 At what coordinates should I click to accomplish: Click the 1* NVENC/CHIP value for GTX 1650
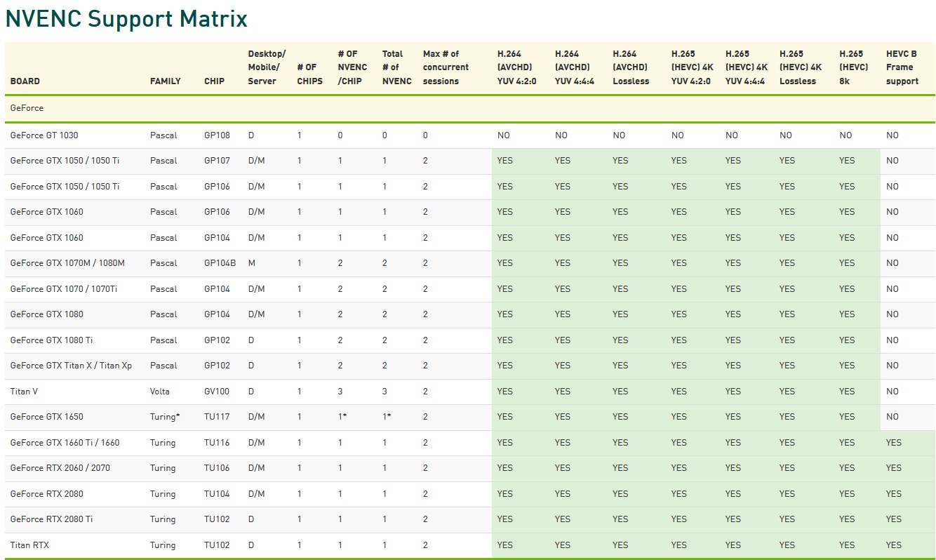(342, 417)
